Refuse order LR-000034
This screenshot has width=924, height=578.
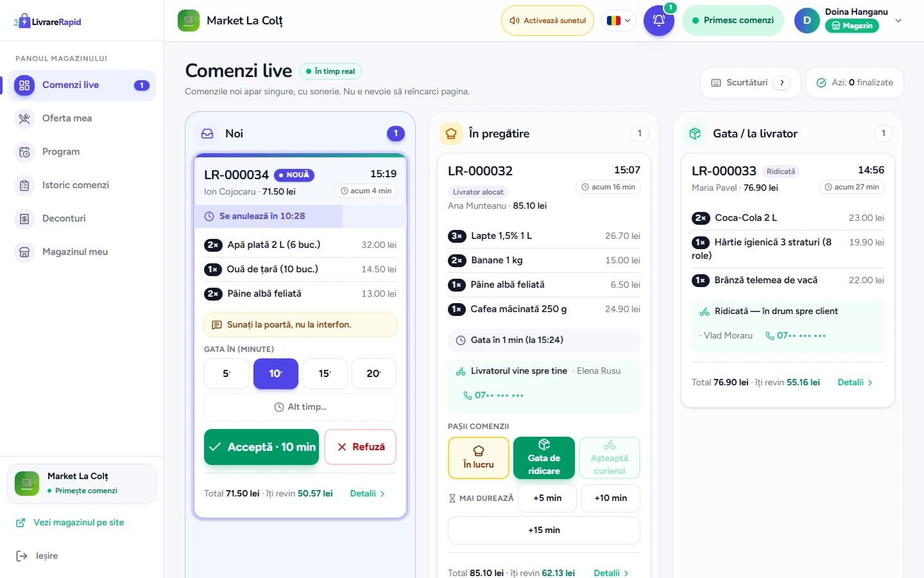click(361, 447)
